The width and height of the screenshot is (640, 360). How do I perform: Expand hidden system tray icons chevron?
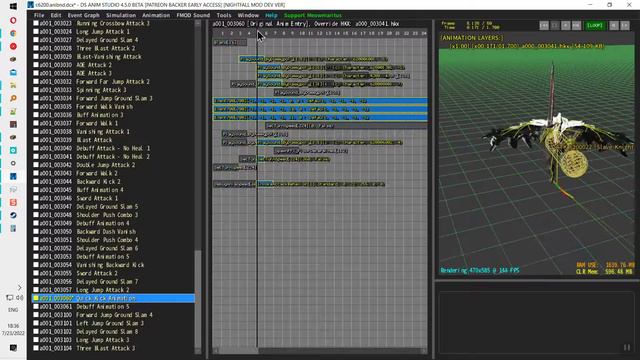pos(19,287)
